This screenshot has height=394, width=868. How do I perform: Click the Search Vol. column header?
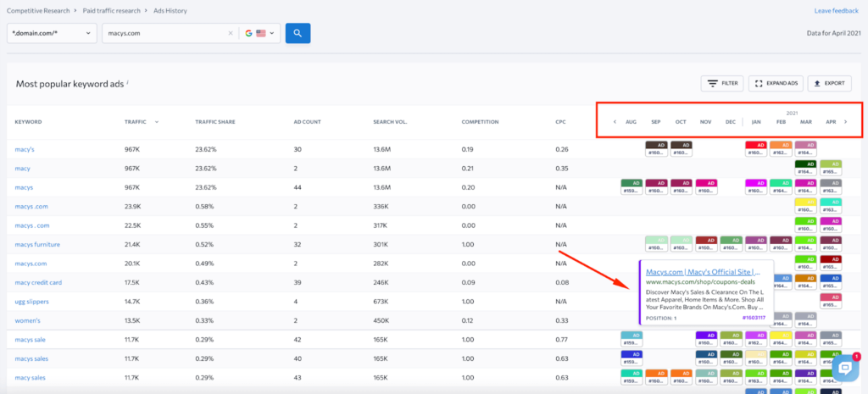coord(390,122)
